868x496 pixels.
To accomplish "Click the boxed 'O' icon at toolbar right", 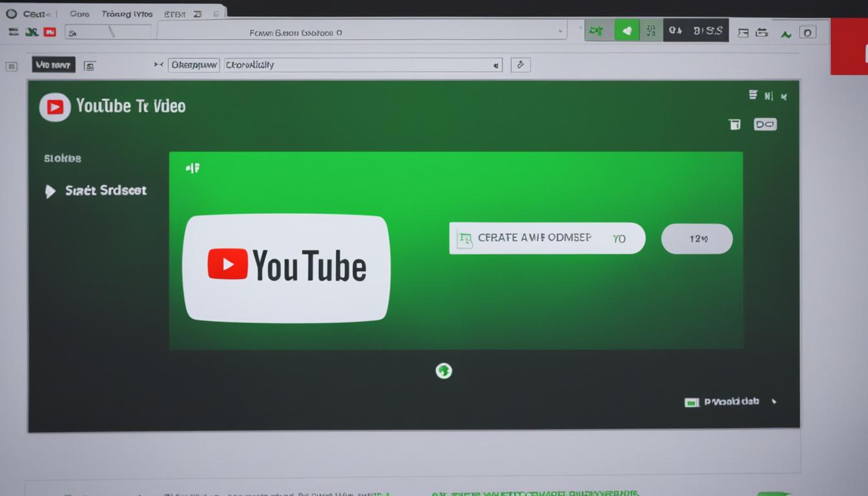I will [808, 32].
